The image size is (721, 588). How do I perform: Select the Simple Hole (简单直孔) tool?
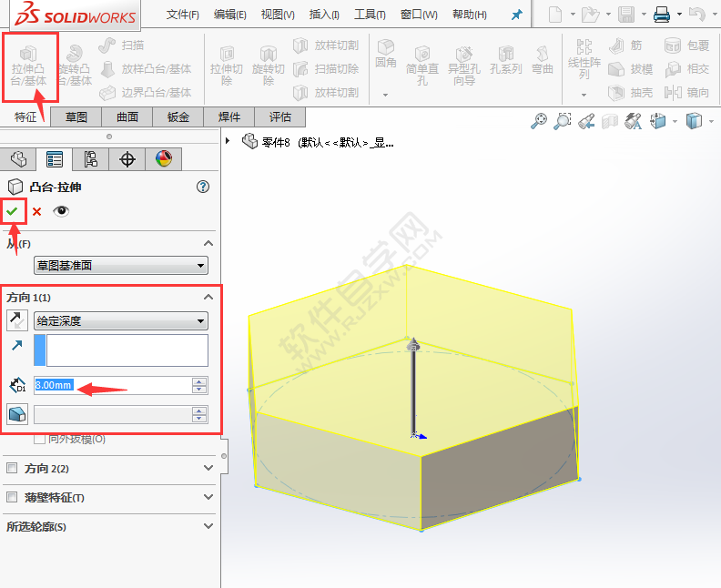(422, 66)
